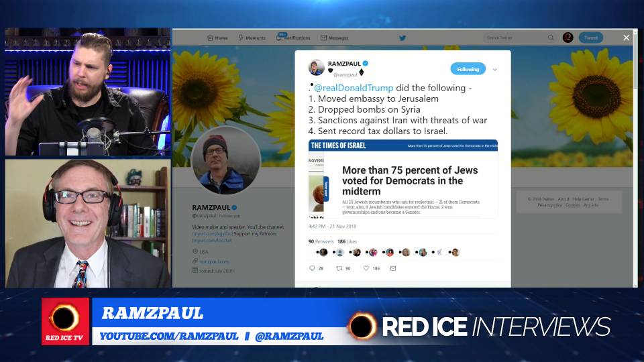
Task: Click the Twitter bird logo
Action: [402, 38]
